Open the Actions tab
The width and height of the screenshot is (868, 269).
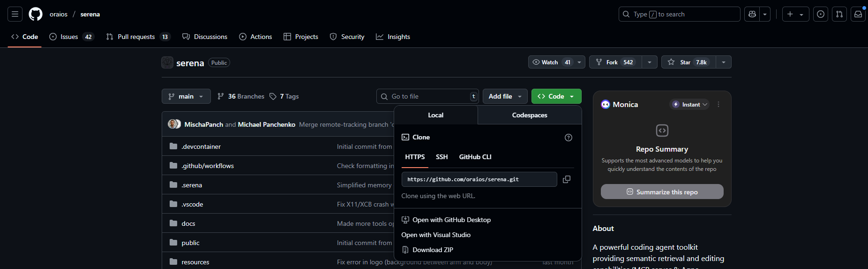tap(255, 37)
